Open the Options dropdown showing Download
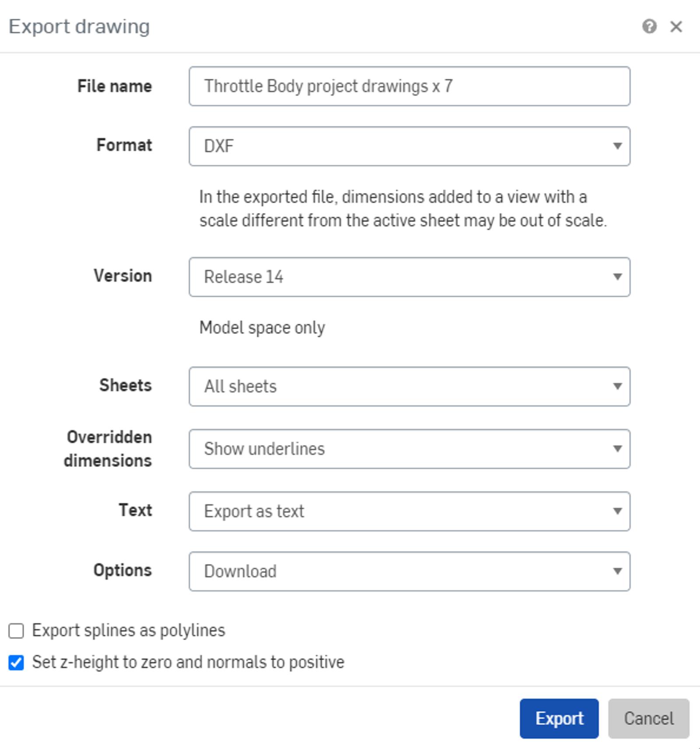The height and width of the screenshot is (749, 700). coord(409,571)
